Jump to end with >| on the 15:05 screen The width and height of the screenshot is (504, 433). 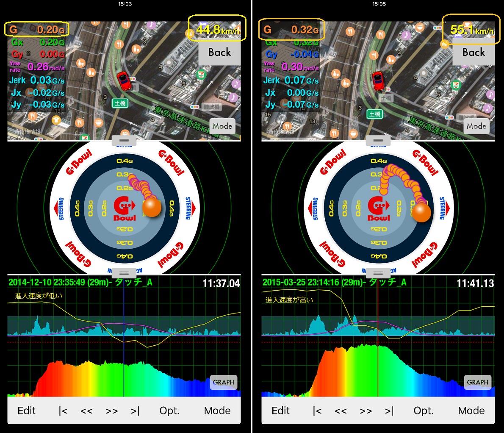point(389,411)
